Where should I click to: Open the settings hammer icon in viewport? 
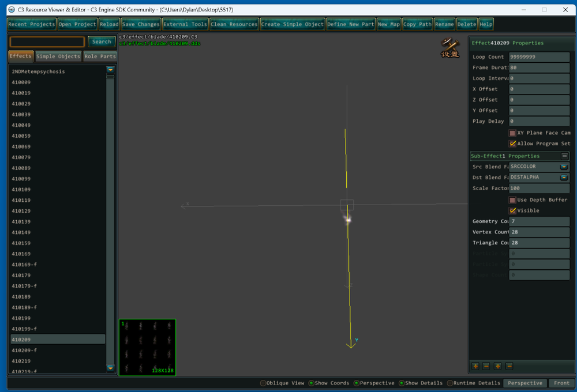[450, 47]
